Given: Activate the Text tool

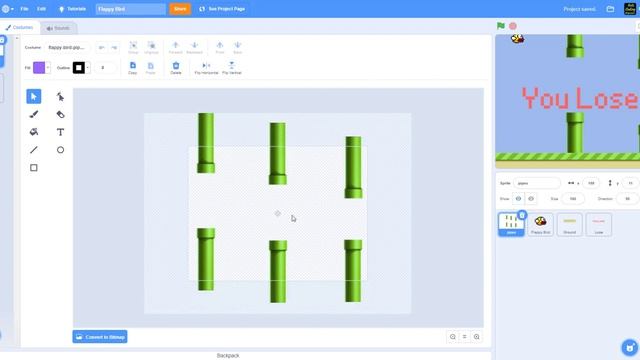Looking at the screenshot, I should click(60, 132).
